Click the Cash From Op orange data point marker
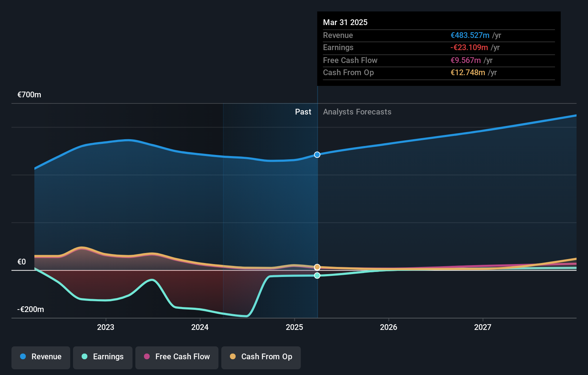 317,267
